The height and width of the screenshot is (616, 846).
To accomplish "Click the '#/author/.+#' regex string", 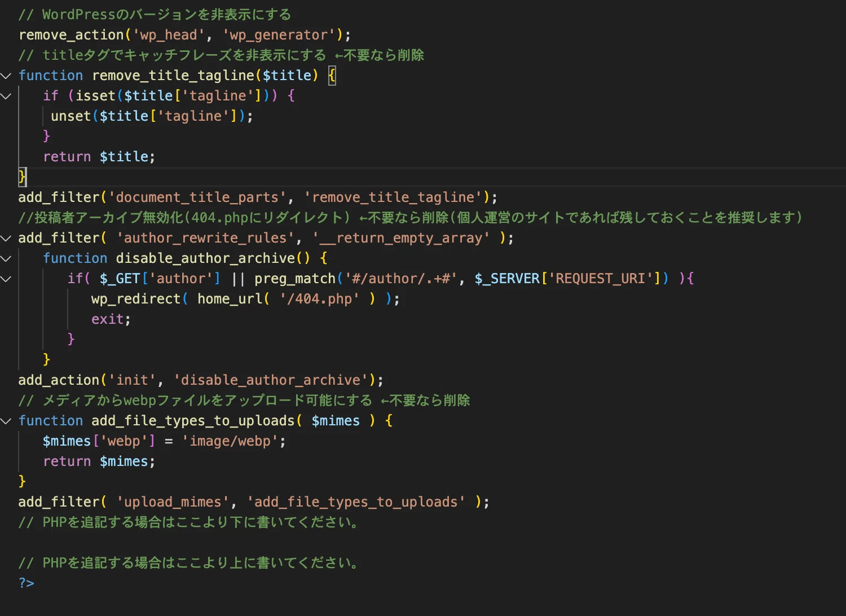I will [x=401, y=279].
